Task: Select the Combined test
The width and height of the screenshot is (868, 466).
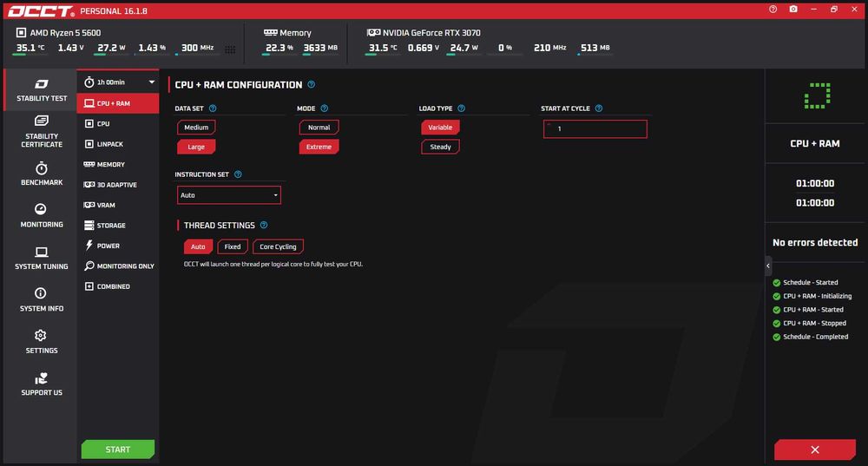Action: click(x=118, y=286)
